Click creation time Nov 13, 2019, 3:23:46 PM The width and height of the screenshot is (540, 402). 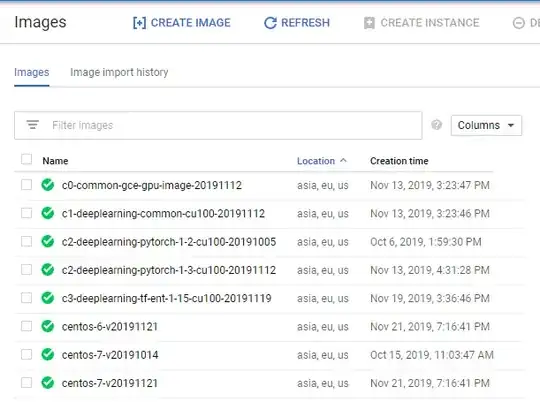click(x=430, y=214)
